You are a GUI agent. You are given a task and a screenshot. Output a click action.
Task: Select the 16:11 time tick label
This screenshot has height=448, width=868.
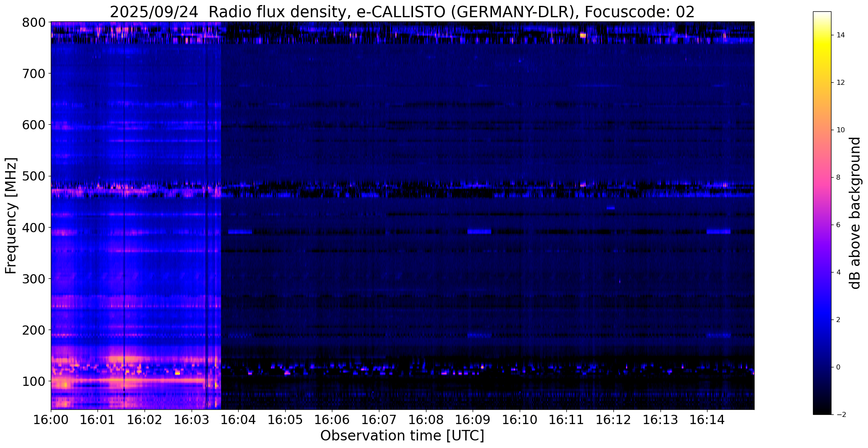point(566,420)
